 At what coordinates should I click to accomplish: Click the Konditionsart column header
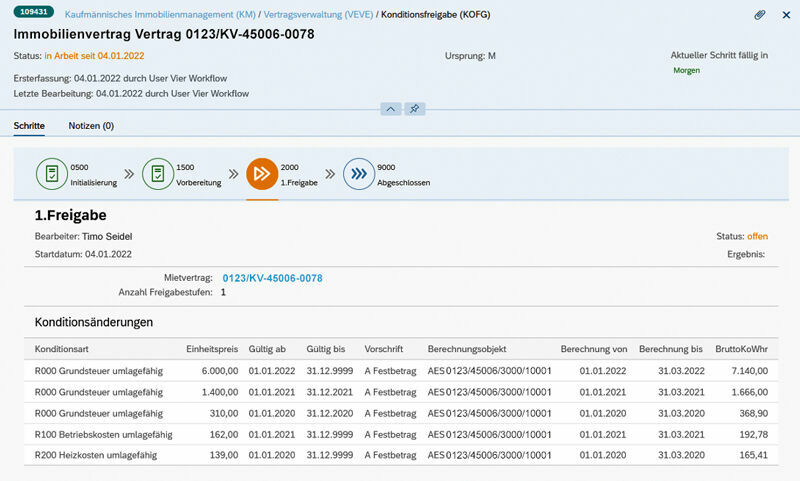tap(63, 349)
